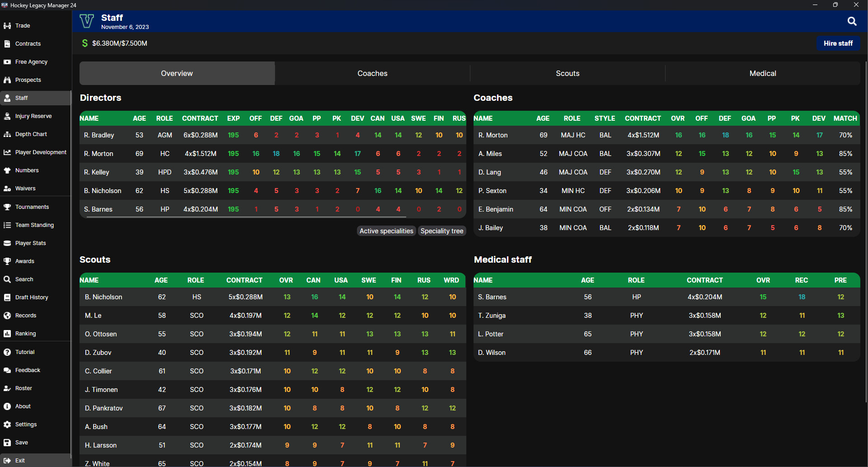This screenshot has height=467, width=868.
Task: Click the page vertical scrollbar
Action: (x=866, y=231)
